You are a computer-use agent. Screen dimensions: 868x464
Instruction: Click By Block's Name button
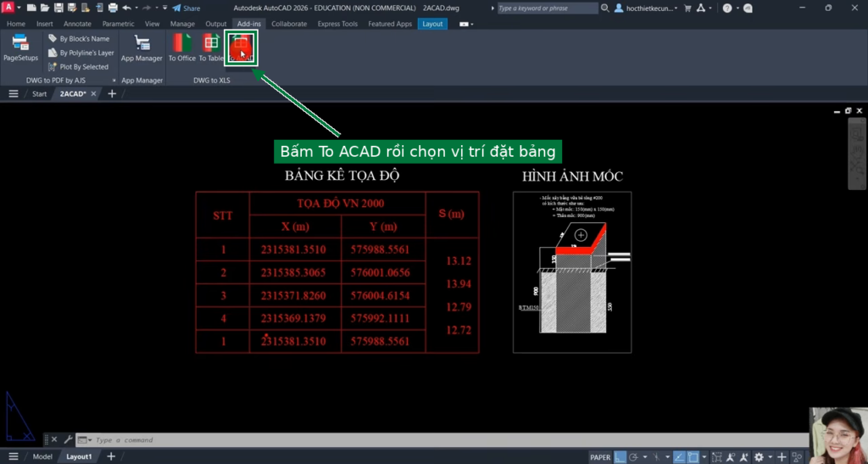(x=79, y=39)
